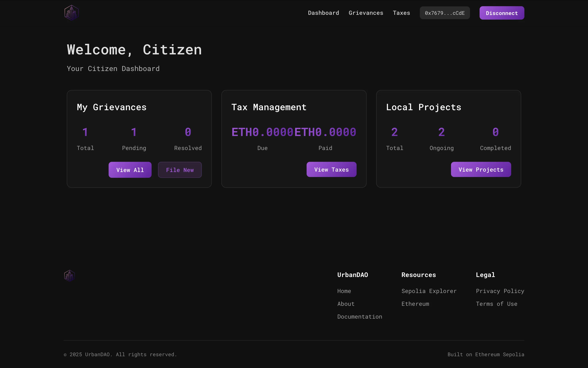Open the Dashboard nav item

click(323, 13)
